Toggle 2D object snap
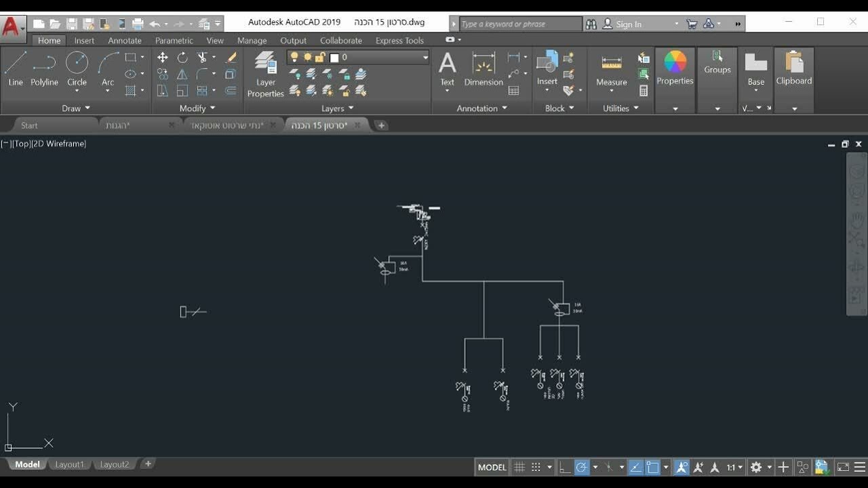 coord(652,467)
